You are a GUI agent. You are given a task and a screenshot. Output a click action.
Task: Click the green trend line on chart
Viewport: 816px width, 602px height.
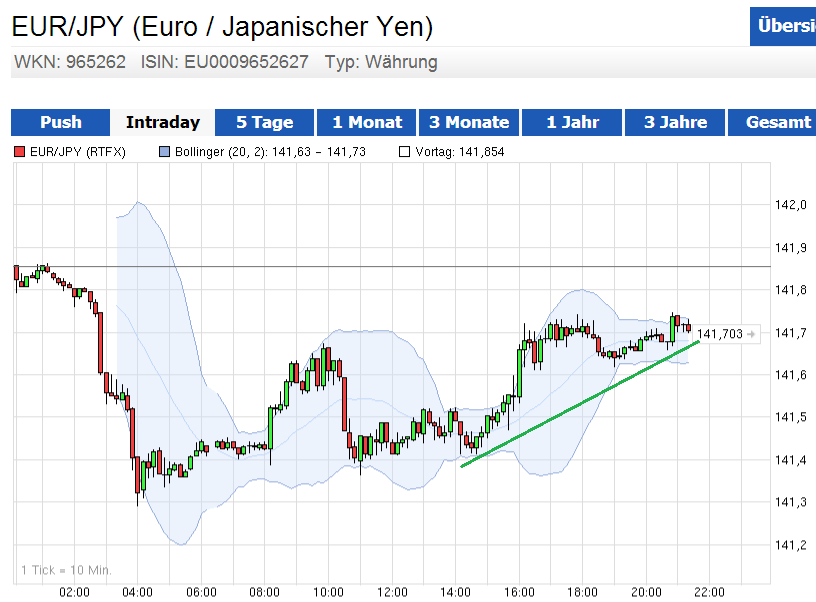click(x=580, y=404)
